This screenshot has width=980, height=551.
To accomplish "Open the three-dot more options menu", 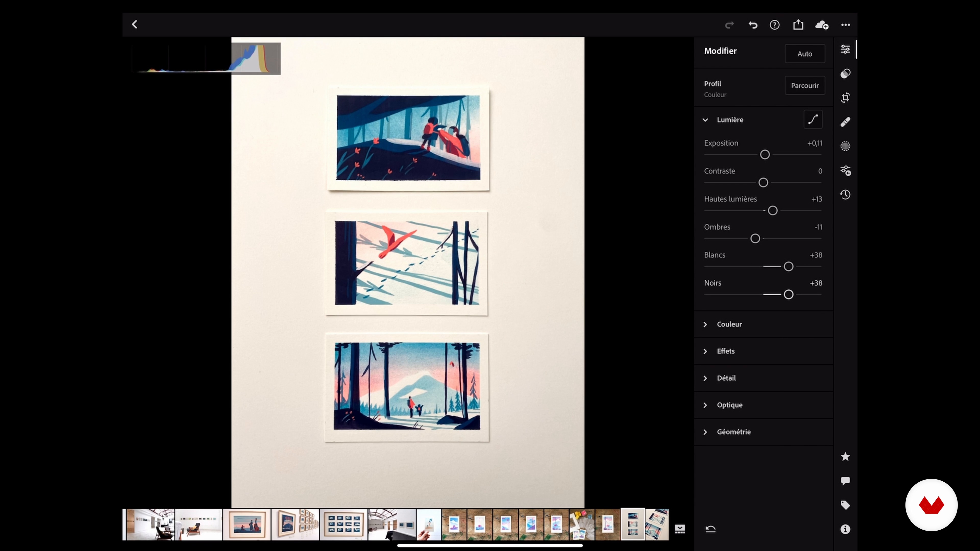I will 845,25.
